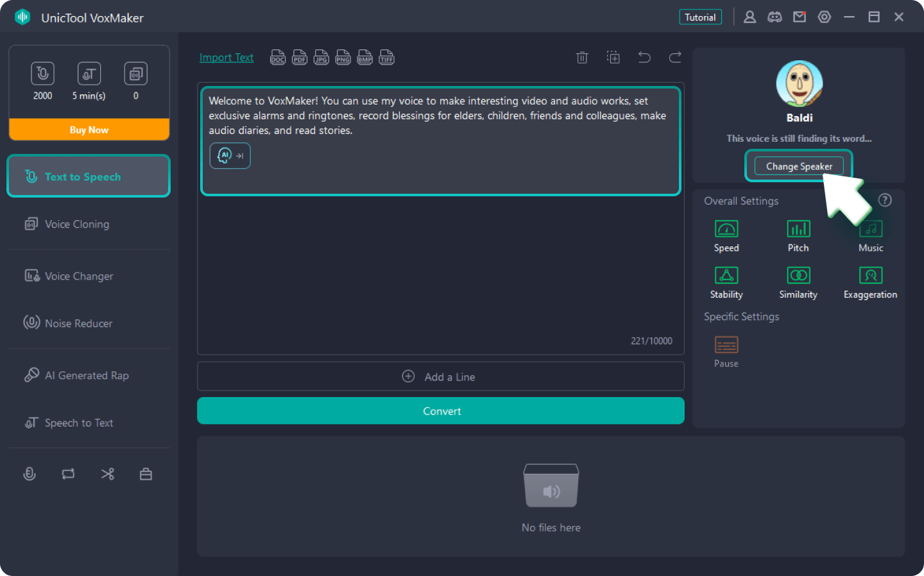Viewport: 924px width, 576px height.
Task: Click the voice clone count icon
Action: coord(135,73)
